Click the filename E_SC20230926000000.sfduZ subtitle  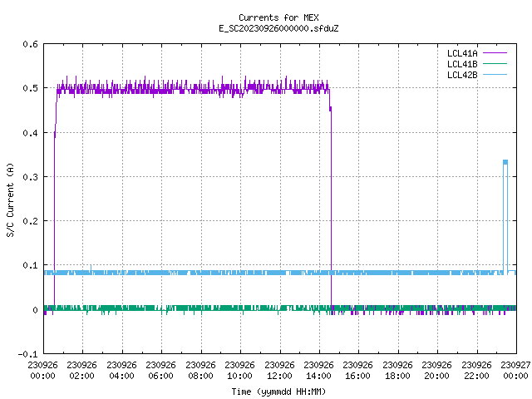[x=278, y=28]
